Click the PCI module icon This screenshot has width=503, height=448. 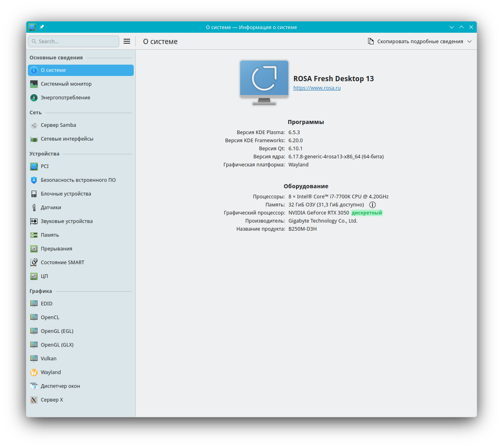[34, 166]
